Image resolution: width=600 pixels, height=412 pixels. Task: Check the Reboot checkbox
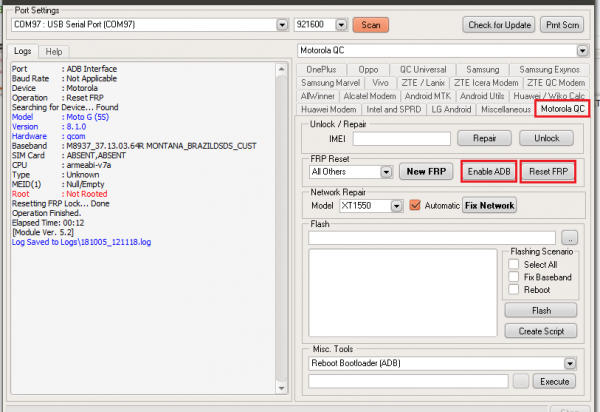click(514, 290)
